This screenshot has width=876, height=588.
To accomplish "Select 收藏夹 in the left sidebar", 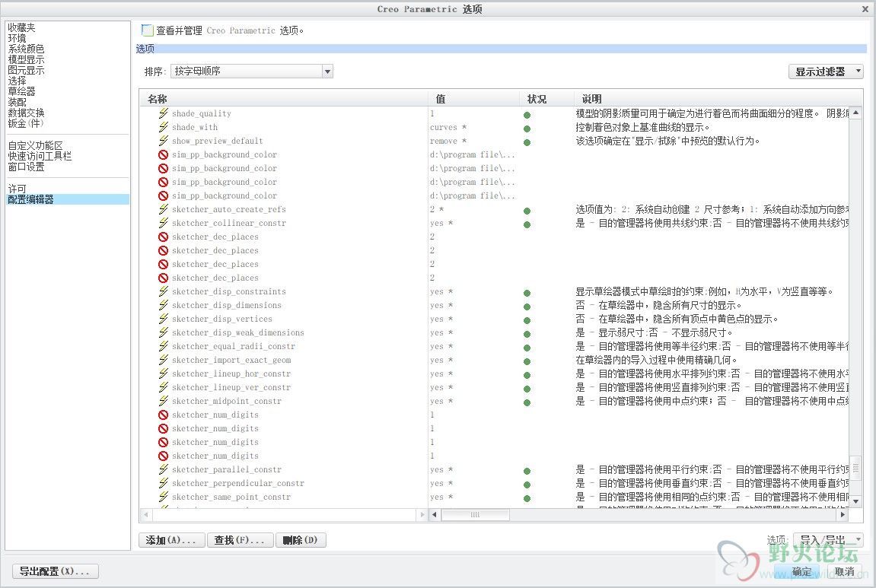I will click(22, 27).
